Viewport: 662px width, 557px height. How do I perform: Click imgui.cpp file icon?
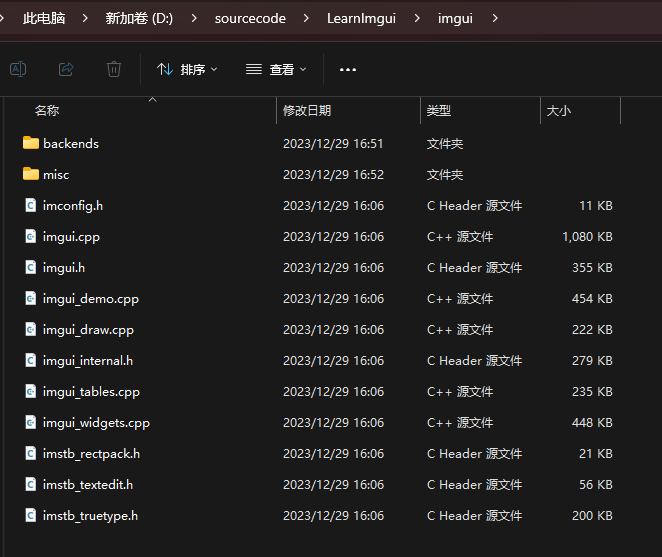pos(31,236)
